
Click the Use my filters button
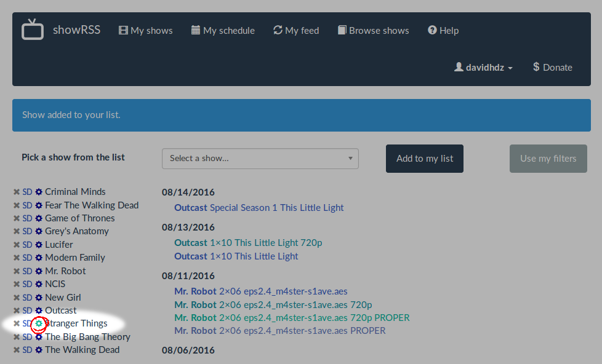pyautogui.click(x=548, y=159)
